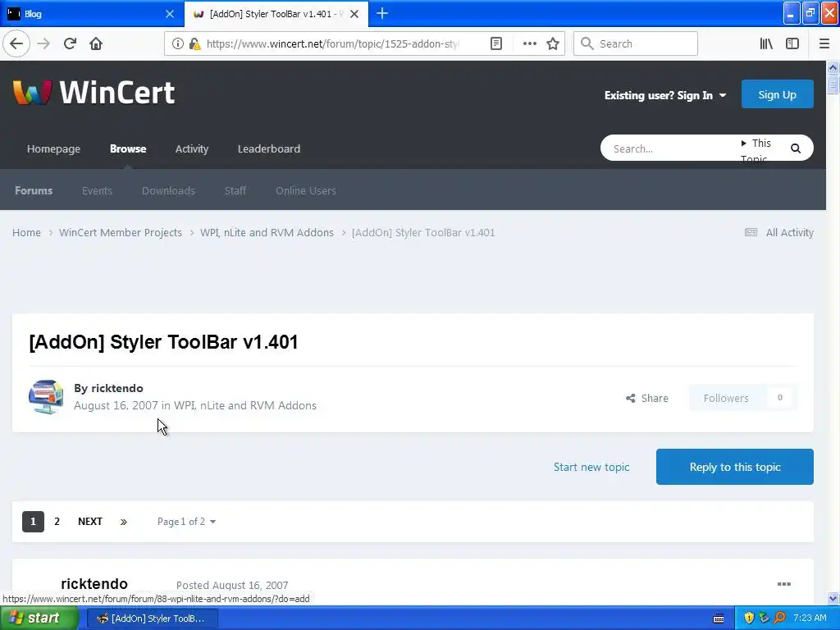Click the browser forward arrow
The height and width of the screenshot is (630, 840).
(43, 43)
